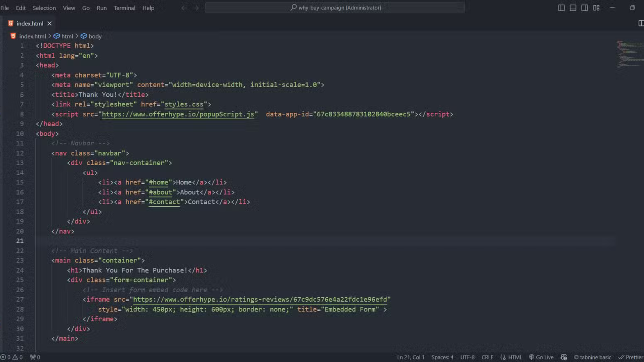Toggle the primary side bar layout icon

561,8
